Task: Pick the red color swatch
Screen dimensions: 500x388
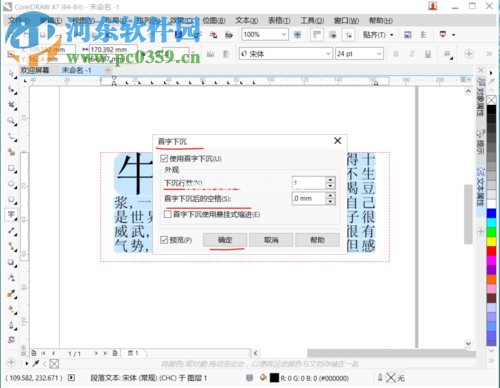Action: [491, 251]
